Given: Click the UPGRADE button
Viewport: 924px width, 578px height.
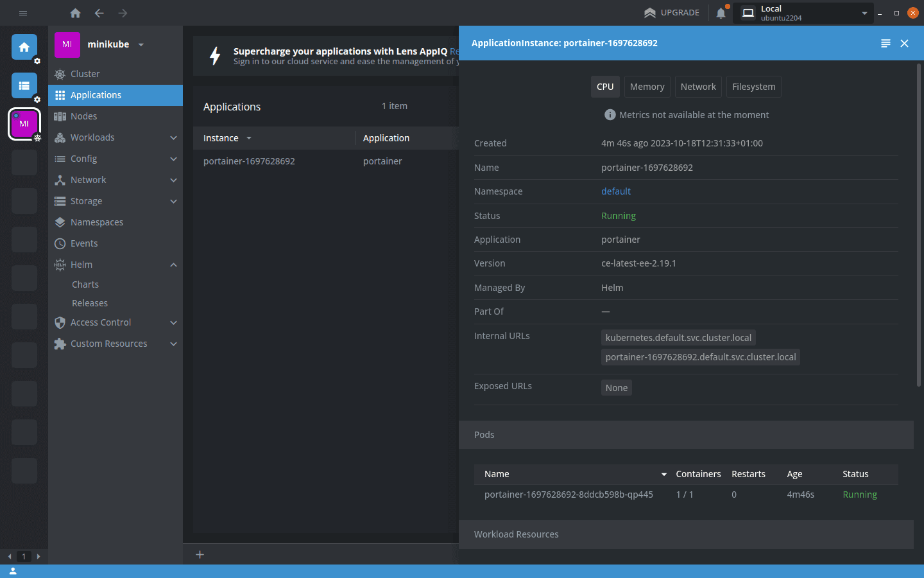Looking at the screenshot, I should pyautogui.click(x=672, y=13).
